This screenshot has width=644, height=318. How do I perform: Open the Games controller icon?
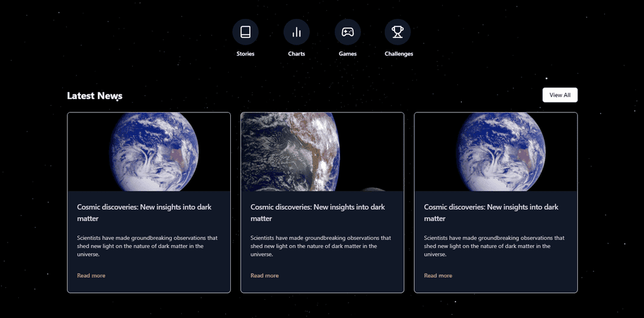click(x=347, y=31)
